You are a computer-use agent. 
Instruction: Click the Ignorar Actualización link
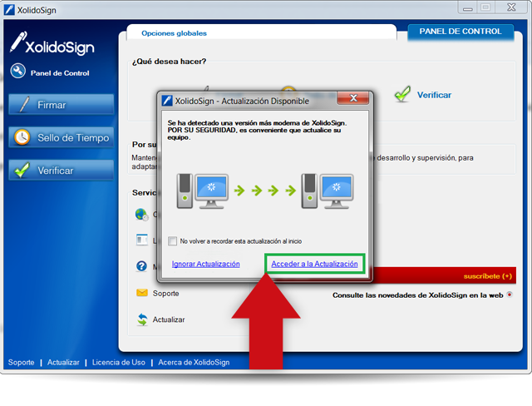(205, 264)
